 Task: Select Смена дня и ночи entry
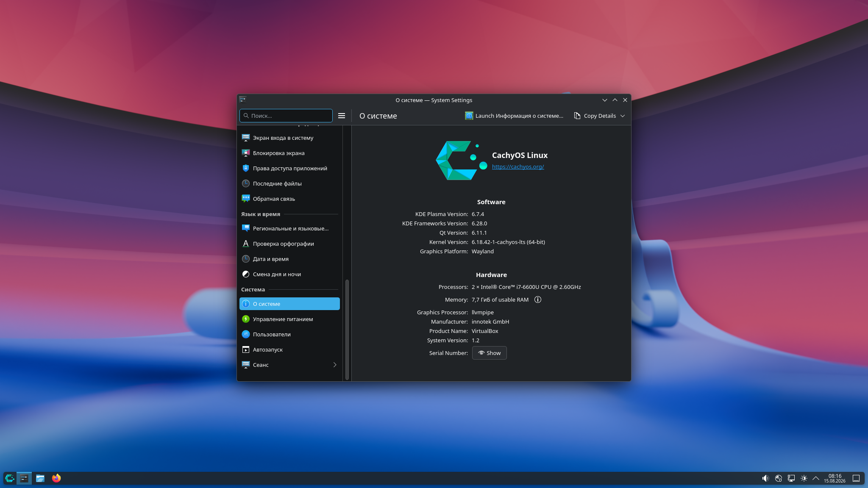click(x=289, y=274)
